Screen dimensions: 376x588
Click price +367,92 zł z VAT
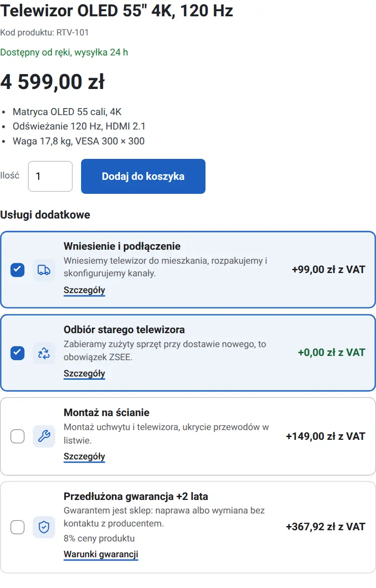pos(326,527)
